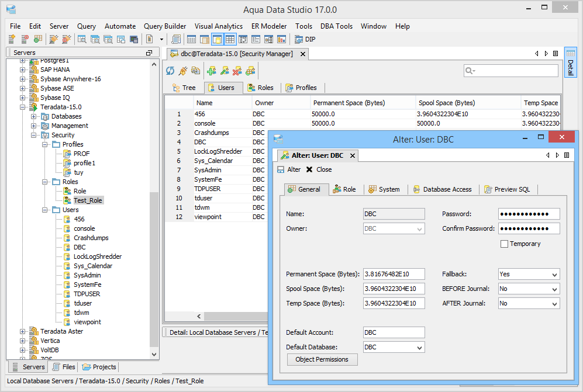The height and width of the screenshot is (392, 583).
Task: Click the user permissions grid icon
Action: (250, 71)
